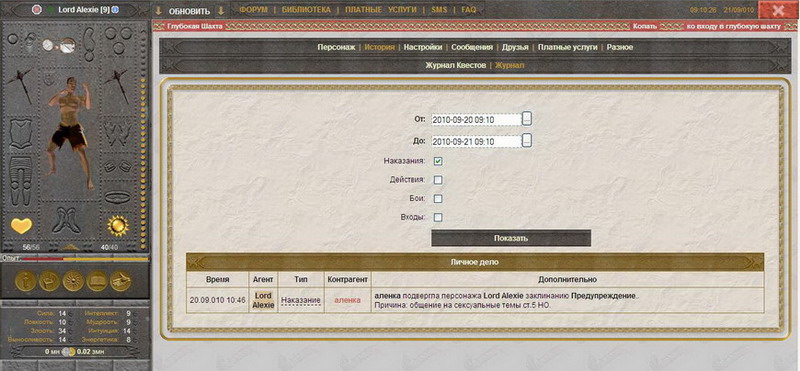This screenshot has width=800, height=371.
Task: Click the golden heart health icon
Action: tap(21, 225)
